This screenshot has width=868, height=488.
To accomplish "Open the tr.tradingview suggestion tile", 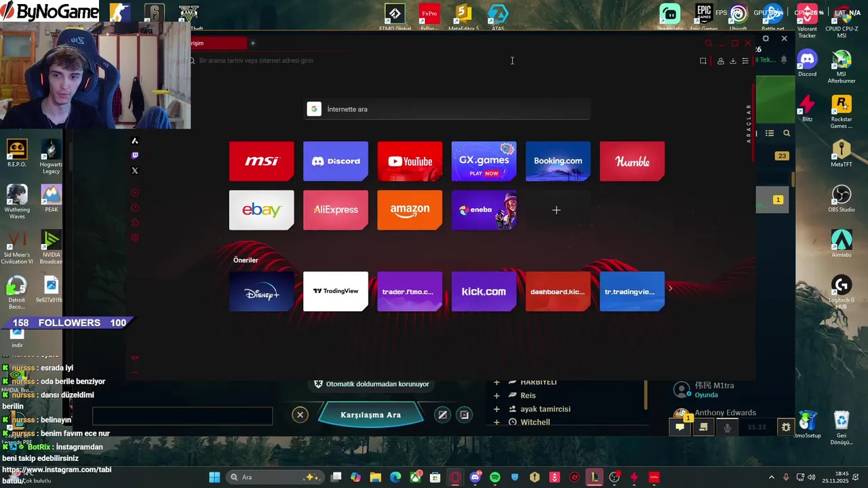I will (632, 291).
